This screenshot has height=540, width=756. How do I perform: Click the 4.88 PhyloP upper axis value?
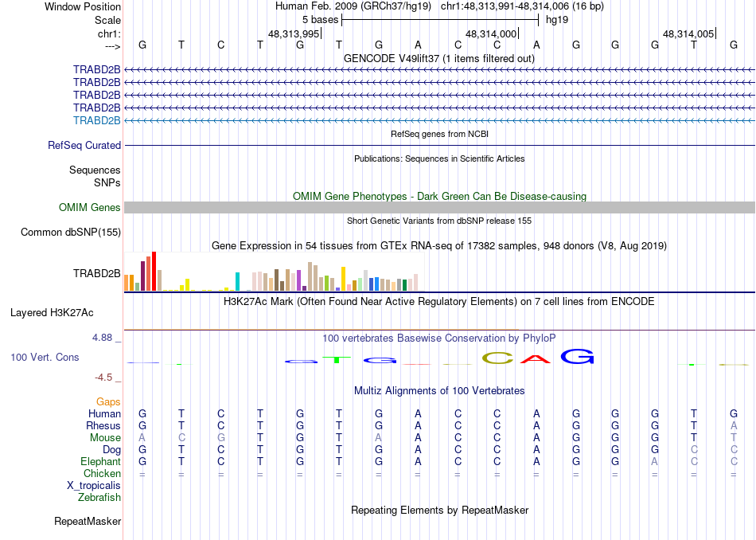(102, 338)
